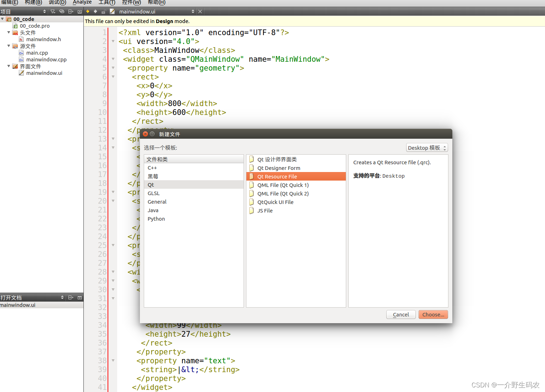
Task: Click the 源文件 folder icon
Action: coord(15,46)
